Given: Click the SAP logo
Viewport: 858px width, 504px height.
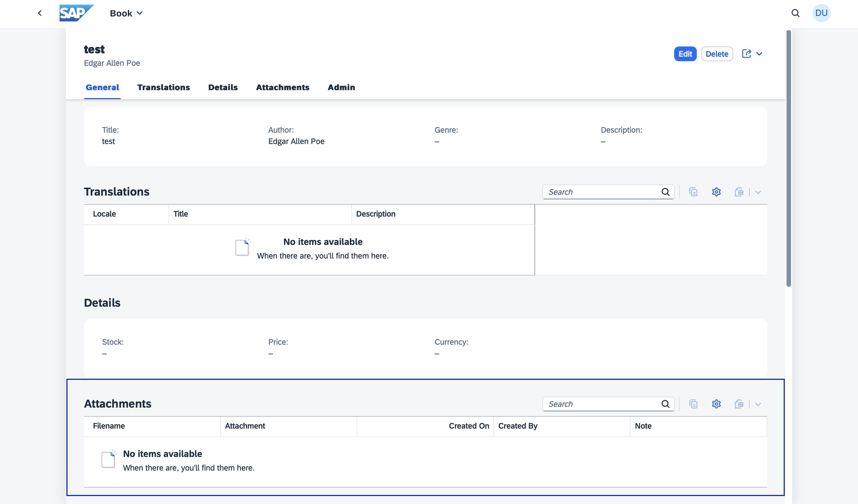Looking at the screenshot, I should click(x=76, y=13).
